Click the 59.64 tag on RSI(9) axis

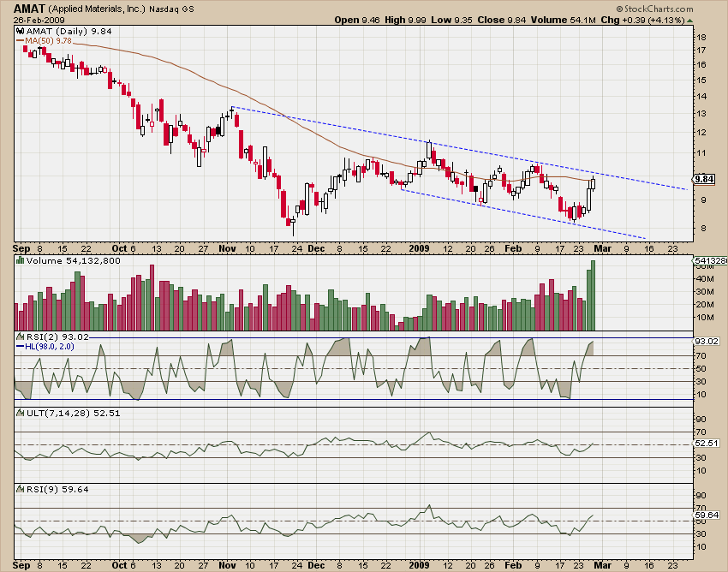[707, 515]
